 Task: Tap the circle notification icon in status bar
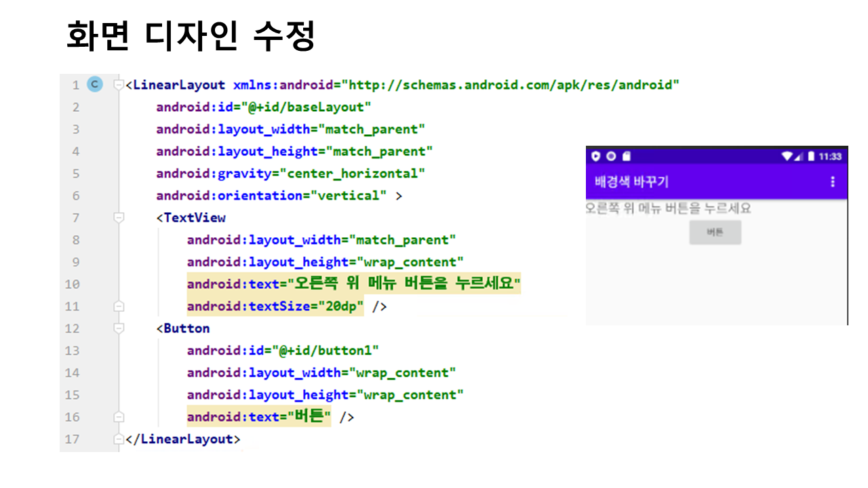click(611, 157)
